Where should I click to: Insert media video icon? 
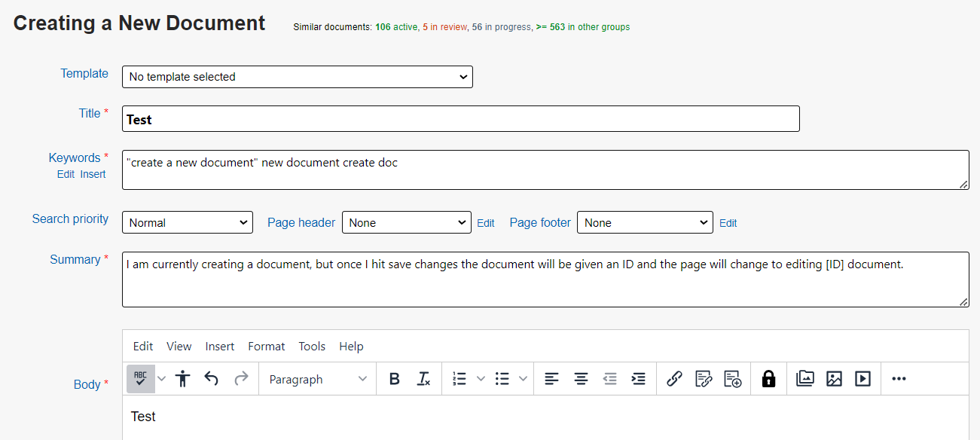tap(863, 379)
